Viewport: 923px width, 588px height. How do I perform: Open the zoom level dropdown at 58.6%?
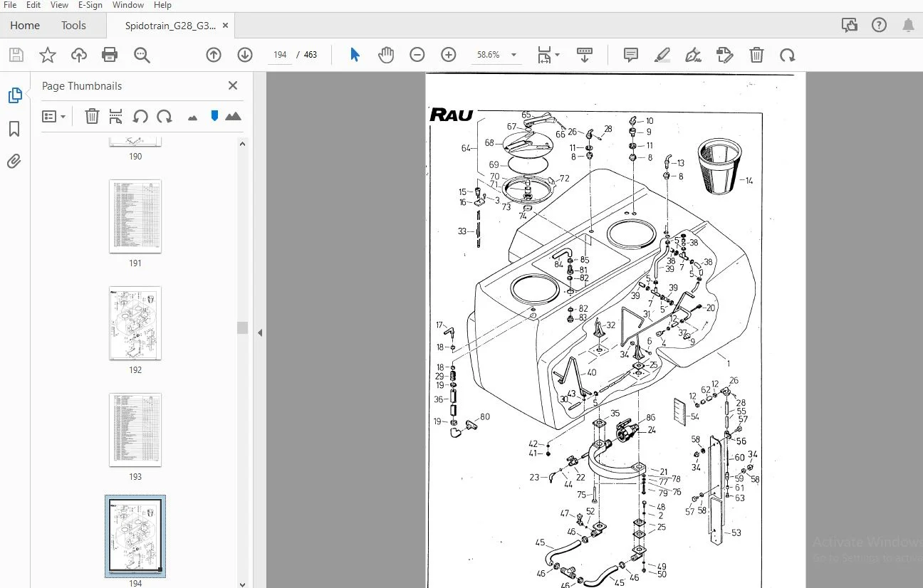514,55
